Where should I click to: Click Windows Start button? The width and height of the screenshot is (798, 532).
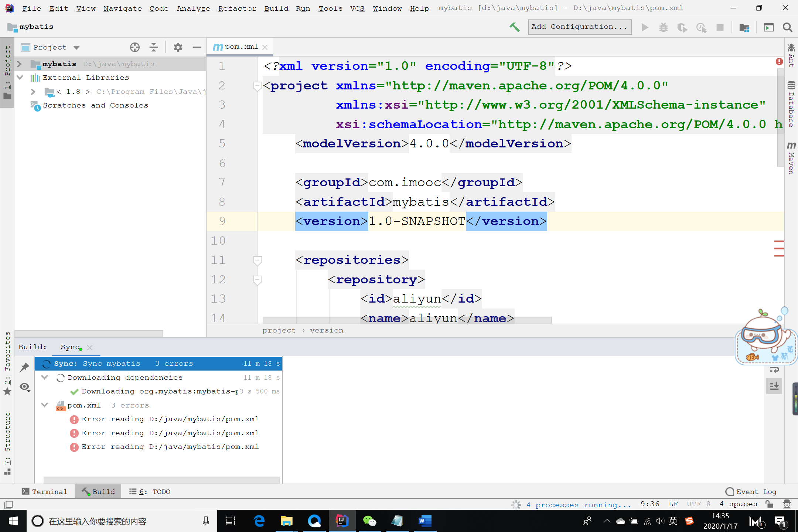13,521
